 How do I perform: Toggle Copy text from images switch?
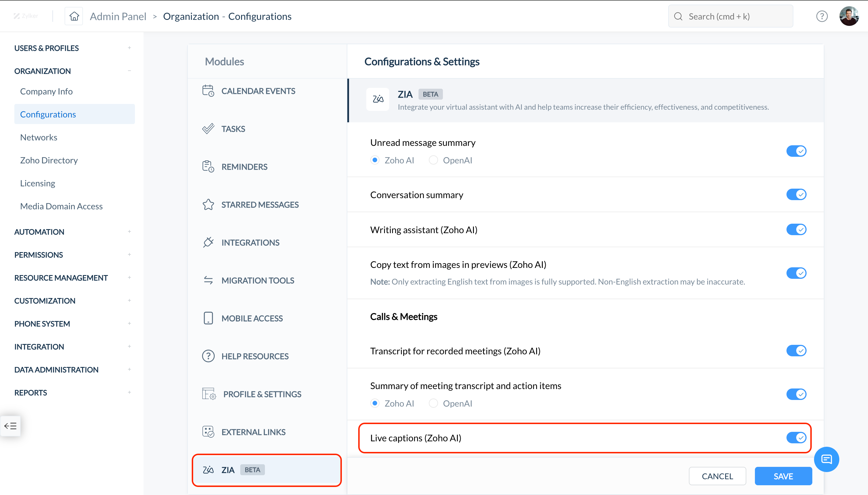click(x=796, y=273)
